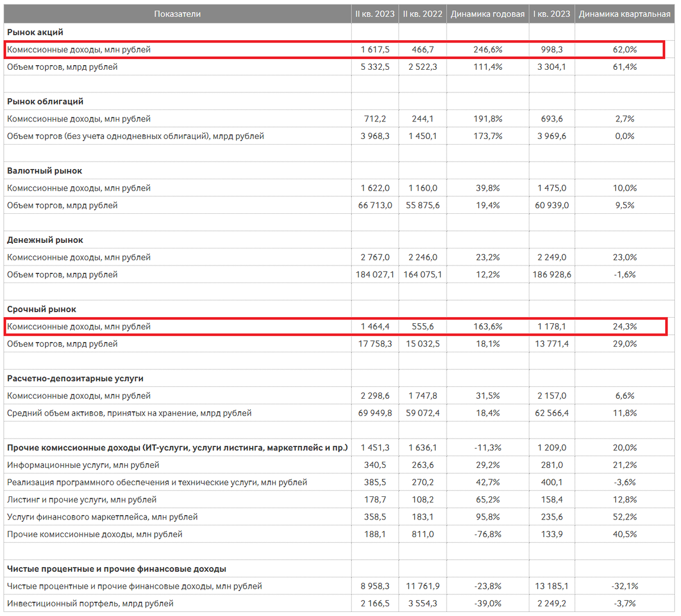Click the -1,6% quarterly change cell
The width and height of the screenshot is (681, 616).
tap(625, 275)
